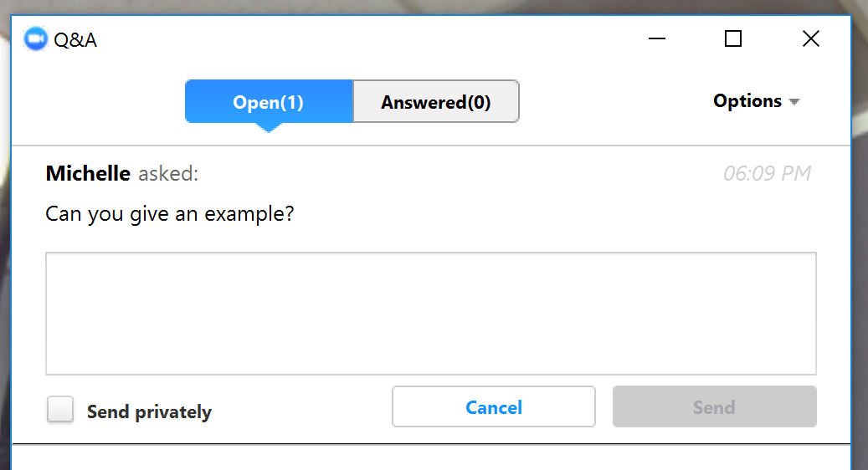Maximize the Q&A window
The image size is (868, 470).
coord(733,39)
